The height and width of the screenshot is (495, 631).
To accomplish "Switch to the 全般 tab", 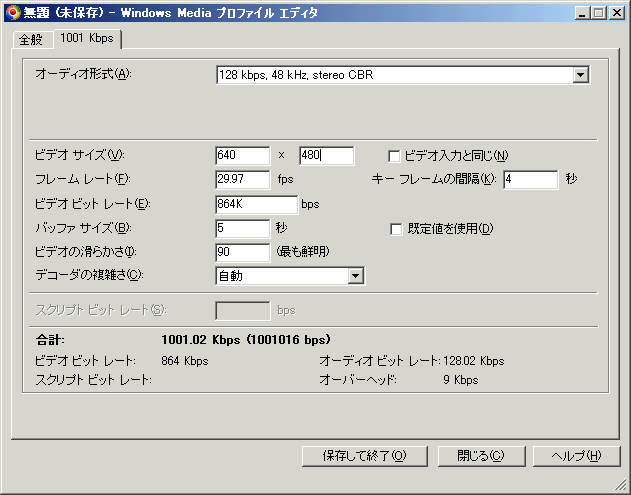I will pos(32,39).
